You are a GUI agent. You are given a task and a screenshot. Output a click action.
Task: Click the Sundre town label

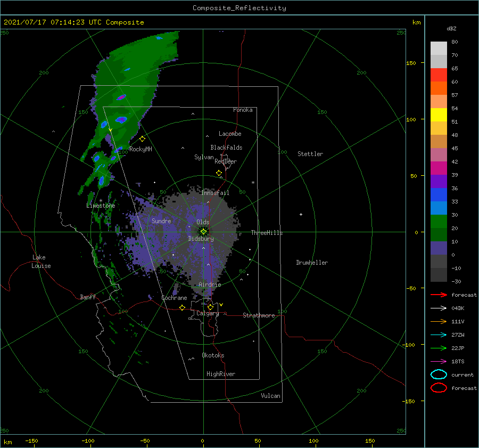coord(161,221)
